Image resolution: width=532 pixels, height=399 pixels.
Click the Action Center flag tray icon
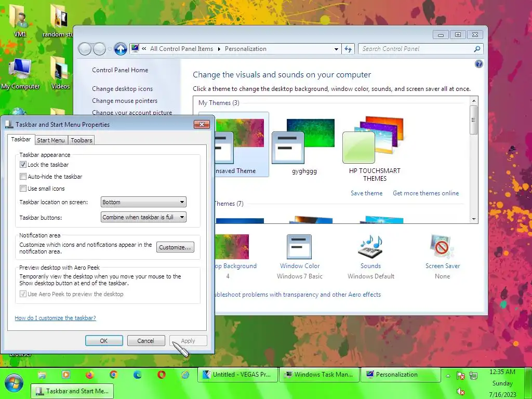(x=461, y=376)
